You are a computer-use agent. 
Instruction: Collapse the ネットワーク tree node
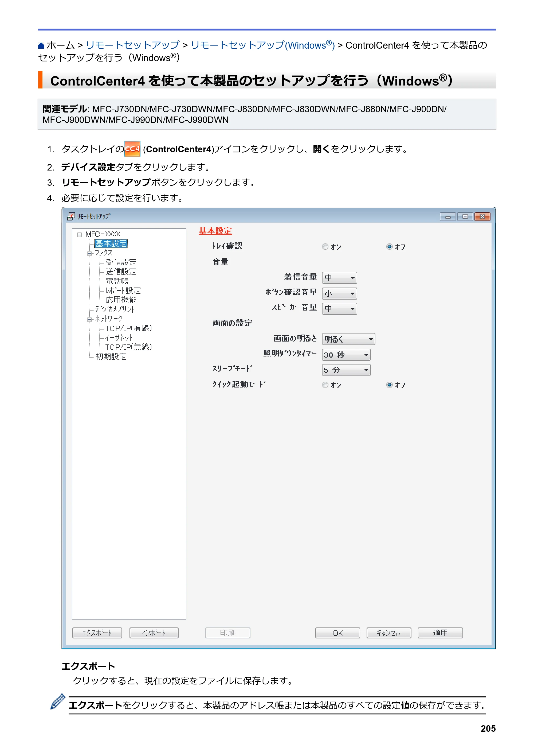[89, 319]
